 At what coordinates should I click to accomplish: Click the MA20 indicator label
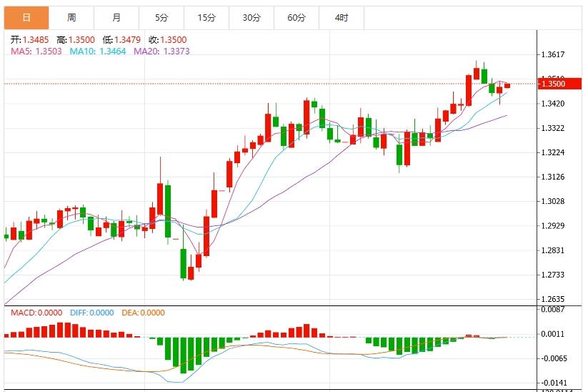tap(161, 52)
